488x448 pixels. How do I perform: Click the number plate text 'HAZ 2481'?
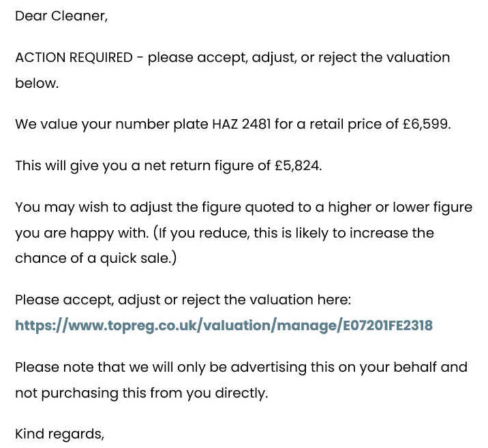coord(241,124)
